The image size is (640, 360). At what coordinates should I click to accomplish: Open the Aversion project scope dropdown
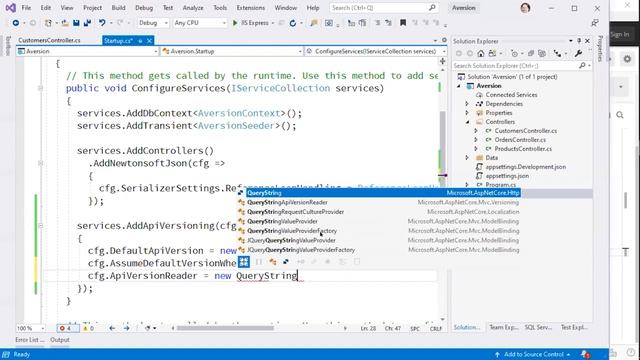[88, 51]
